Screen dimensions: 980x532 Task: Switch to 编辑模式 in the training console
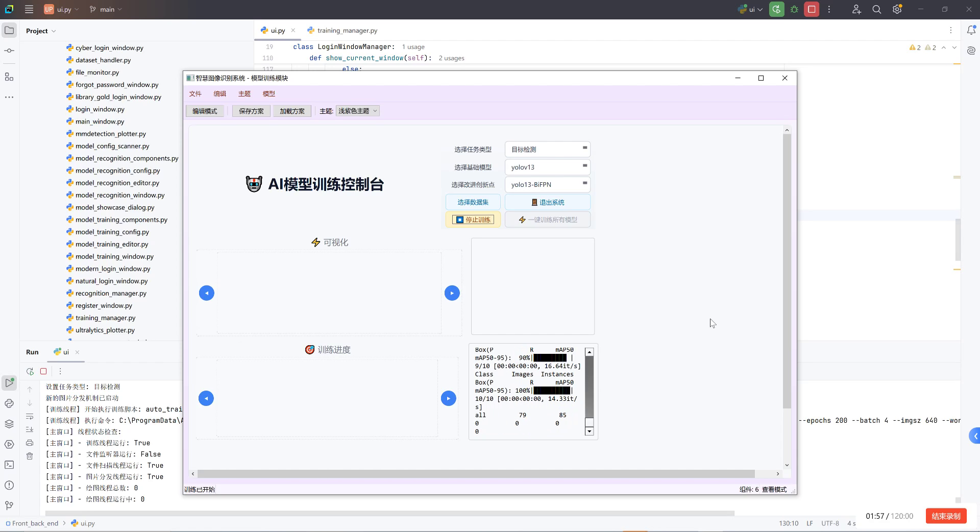204,111
